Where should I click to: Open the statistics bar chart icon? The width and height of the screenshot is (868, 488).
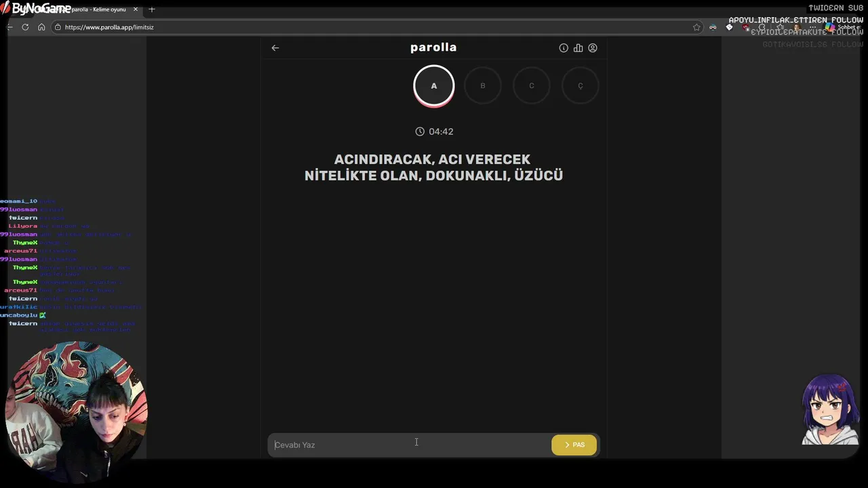pyautogui.click(x=578, y=48)
